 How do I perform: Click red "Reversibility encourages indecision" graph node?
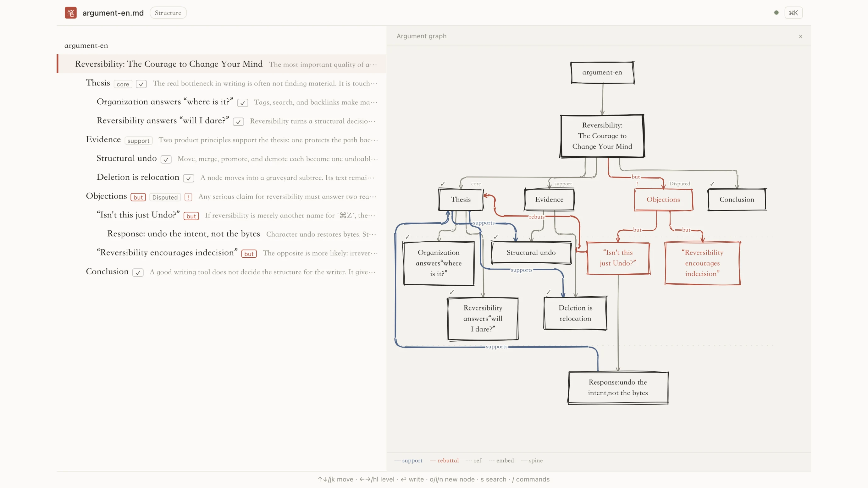[x=702, y=263]
